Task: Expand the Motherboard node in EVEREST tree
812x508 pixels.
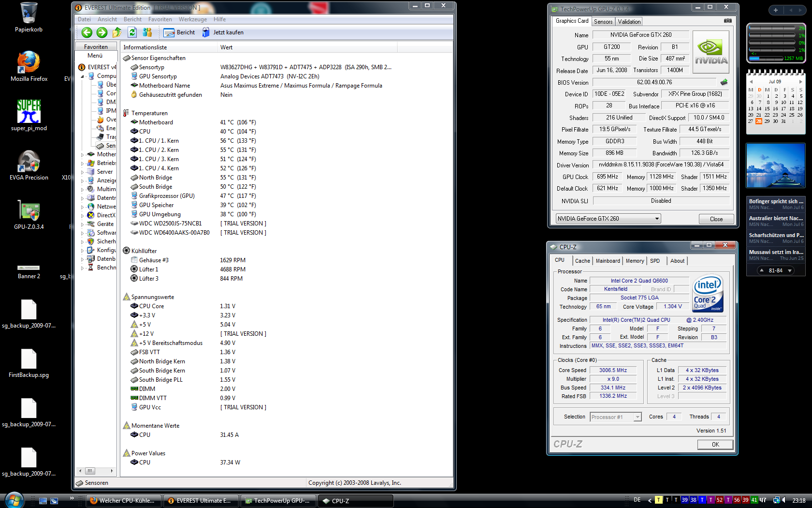Action: pyautogui.click(x=83, y=155)
